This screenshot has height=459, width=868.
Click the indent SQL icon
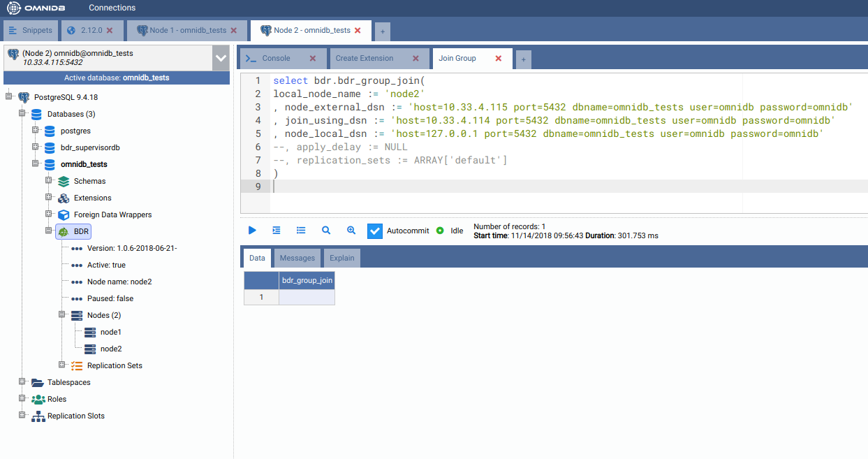277,231
